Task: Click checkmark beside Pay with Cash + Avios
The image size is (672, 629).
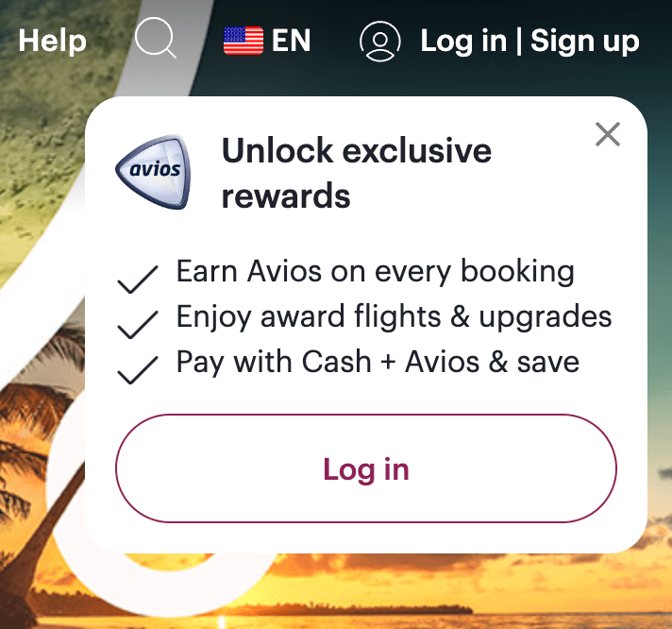Action: (138, 370)
